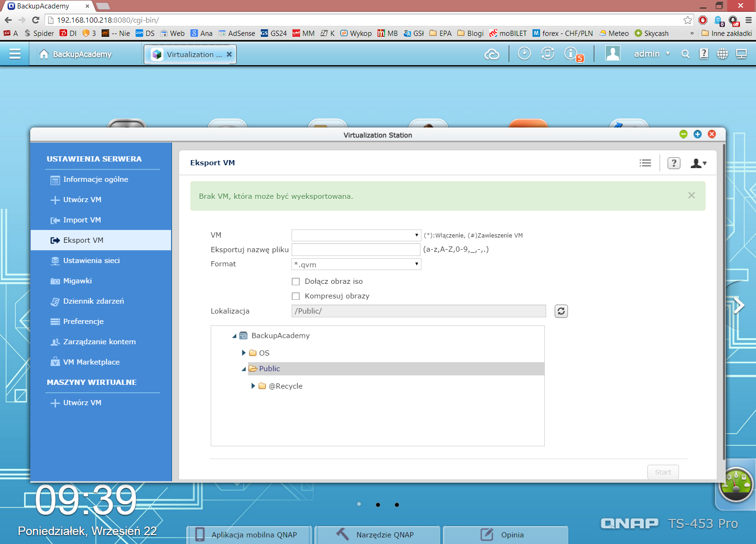This screenshot has width=756, height=544.
Task: Go to first desktop page dot
Action: coord(359,504)
